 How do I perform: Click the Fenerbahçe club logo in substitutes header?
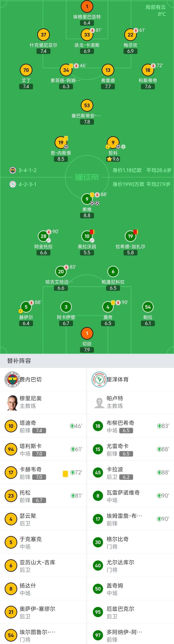coord(12,379)
